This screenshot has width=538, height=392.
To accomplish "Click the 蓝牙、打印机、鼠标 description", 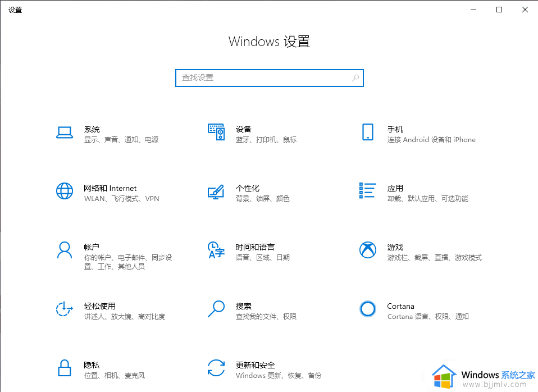I will tap(266, 140).
